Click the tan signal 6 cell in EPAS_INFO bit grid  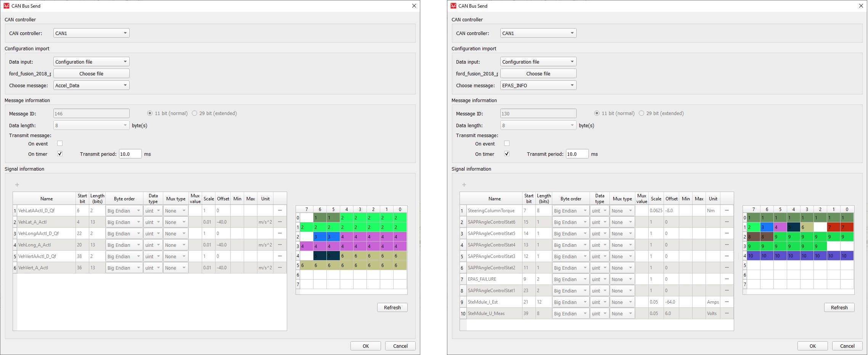(807, 227)
